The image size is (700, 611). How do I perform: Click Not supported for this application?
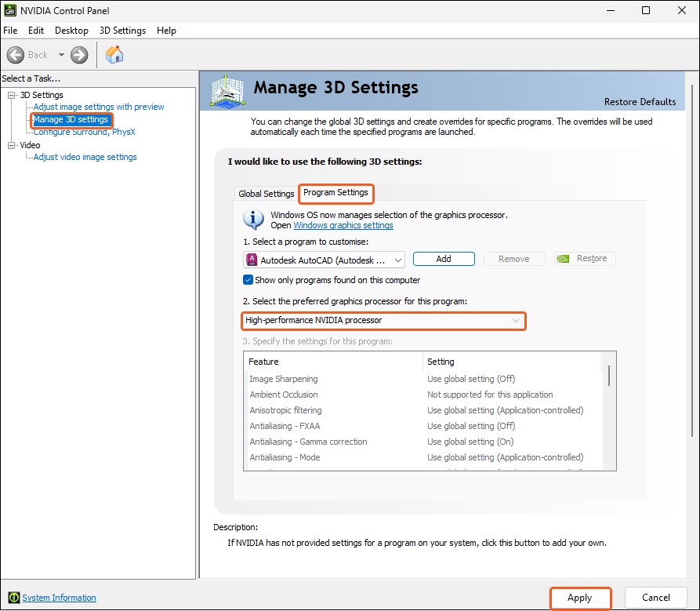[x=490, y=395]
